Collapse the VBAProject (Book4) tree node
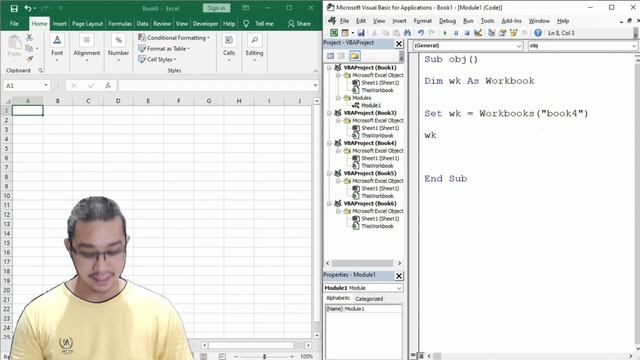The image size is (640, 360). tap(329, 143)
